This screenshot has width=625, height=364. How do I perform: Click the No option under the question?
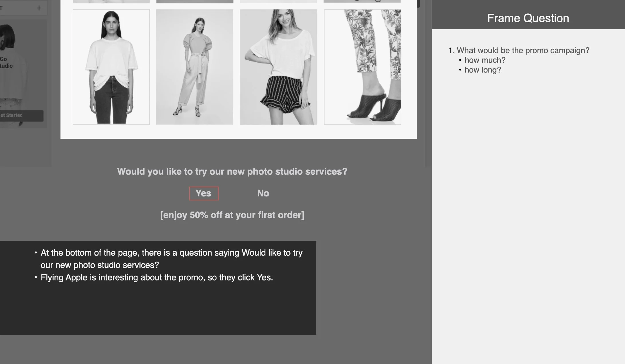[263, 193]
